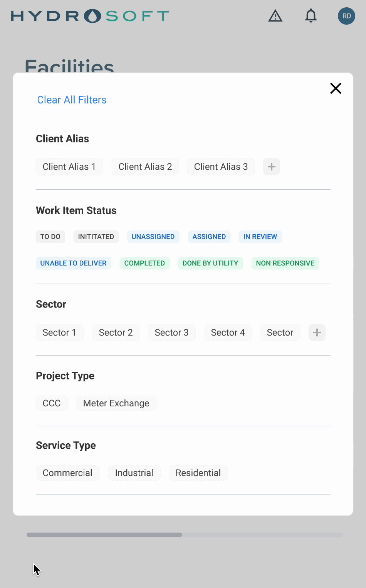Select the Sector 3 chip
This screenshot has width=366, height=588.
[171, 332]
